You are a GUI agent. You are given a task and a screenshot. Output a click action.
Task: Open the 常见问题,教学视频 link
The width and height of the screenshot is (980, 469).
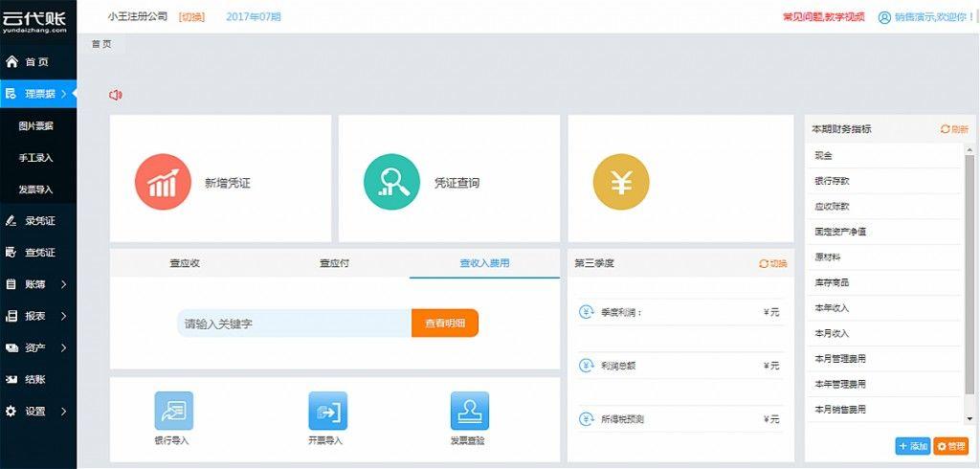(824, 17)
